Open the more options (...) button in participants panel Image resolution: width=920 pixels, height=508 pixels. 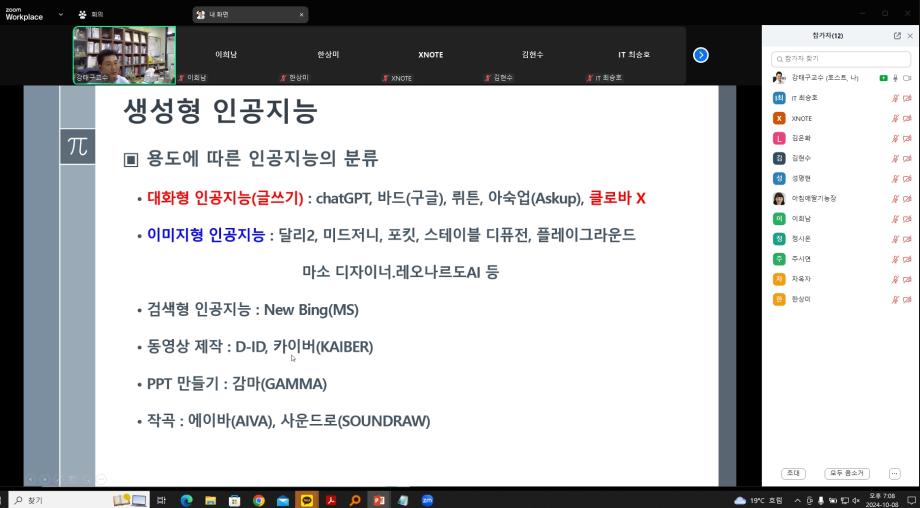coord(894,473)
